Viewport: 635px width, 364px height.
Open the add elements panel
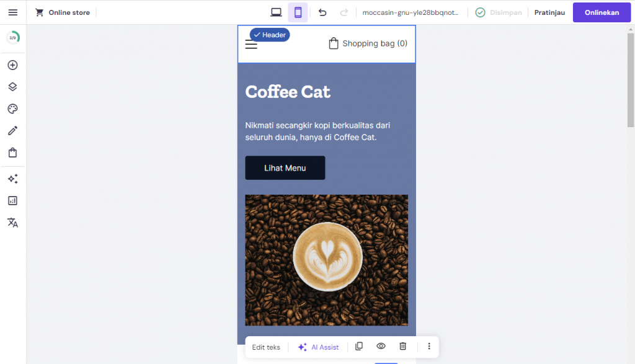click(12, 64)
